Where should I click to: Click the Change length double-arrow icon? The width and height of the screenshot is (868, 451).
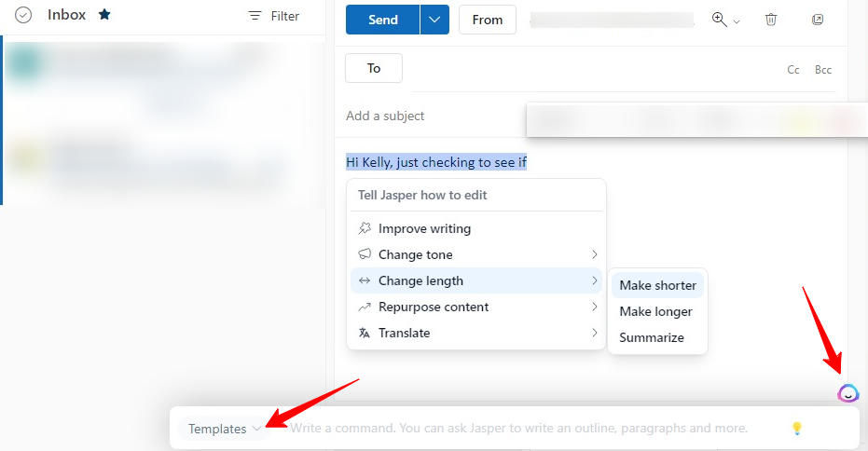click(365, 280)
